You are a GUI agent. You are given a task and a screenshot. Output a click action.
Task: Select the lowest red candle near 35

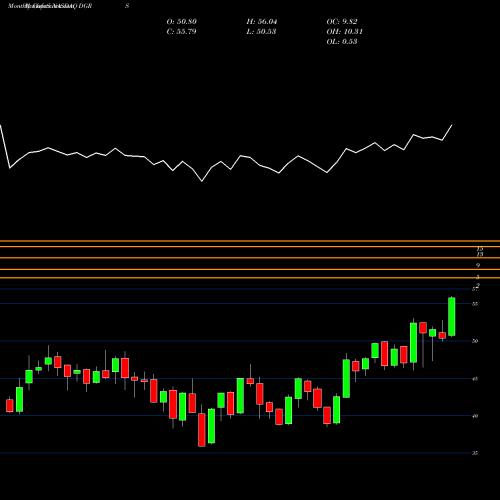pos(202,430)
